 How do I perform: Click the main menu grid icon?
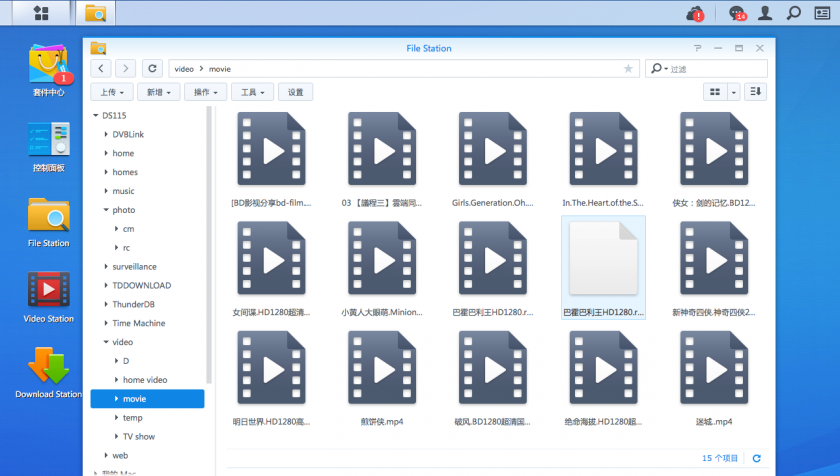pyautogui.click(x=41, y=13)
